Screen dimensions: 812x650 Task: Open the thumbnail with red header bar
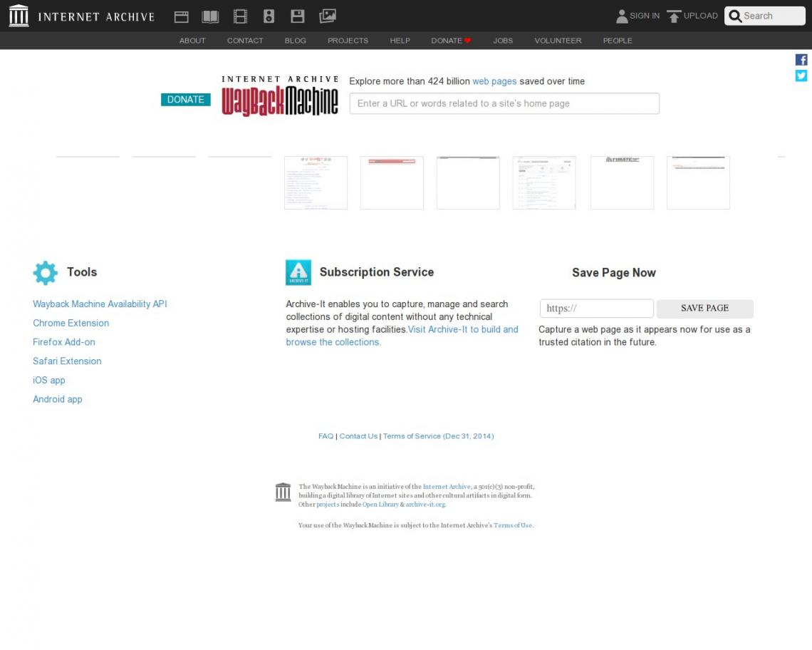tap(392, 183)
